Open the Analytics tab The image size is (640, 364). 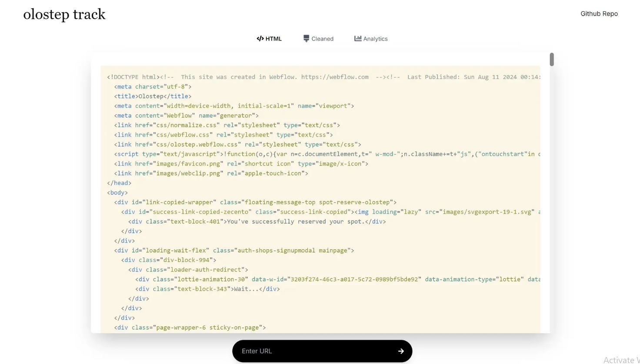tap(371, 39)
